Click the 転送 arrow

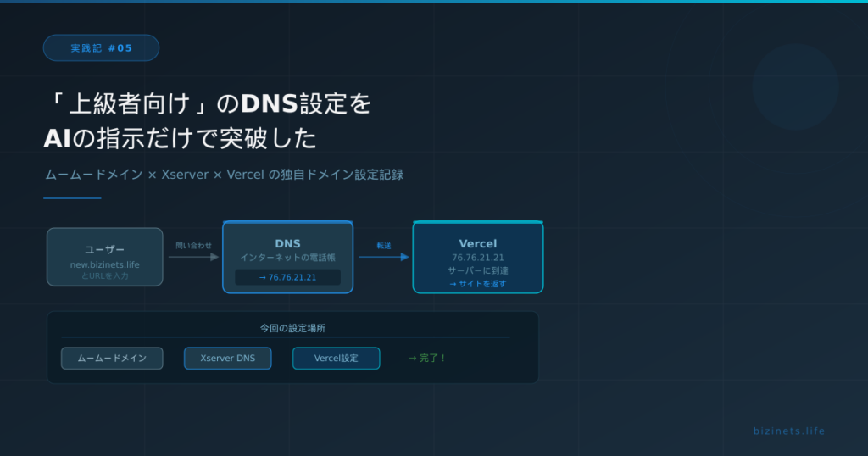click(383, 257)
